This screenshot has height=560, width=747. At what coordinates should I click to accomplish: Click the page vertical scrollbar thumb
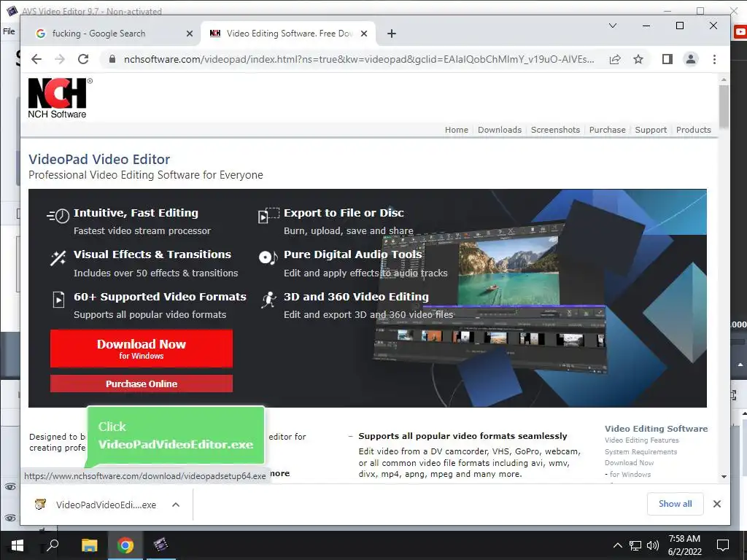click(724, 106)
